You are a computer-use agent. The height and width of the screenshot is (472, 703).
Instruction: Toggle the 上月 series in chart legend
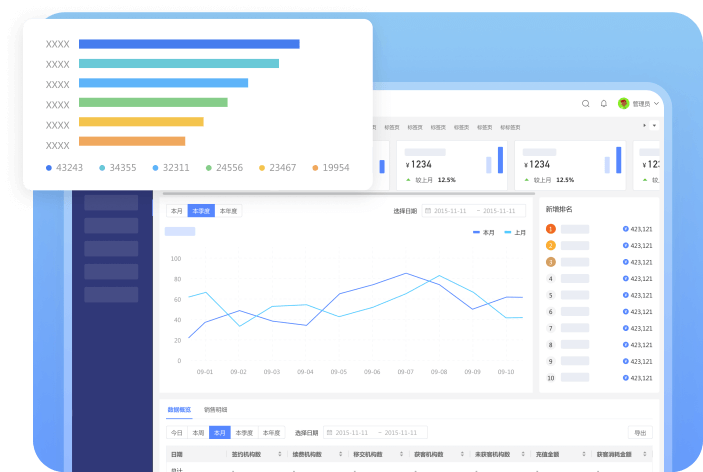[x=515, y=232]
